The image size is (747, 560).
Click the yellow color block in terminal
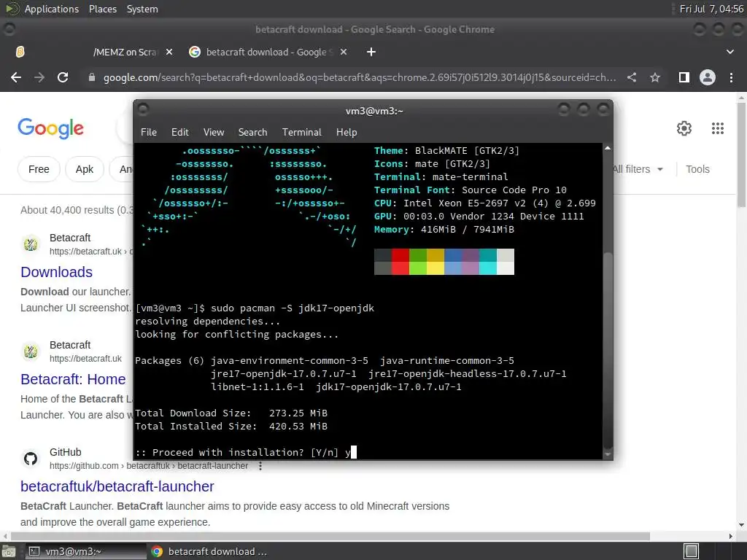pos(435,262)
